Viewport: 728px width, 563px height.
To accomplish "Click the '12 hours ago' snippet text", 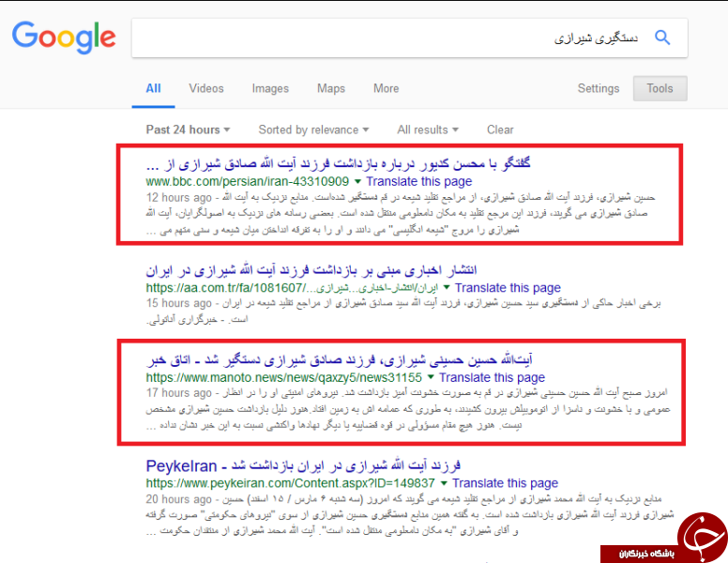I will pyautogui.click(x=179, y=198).
